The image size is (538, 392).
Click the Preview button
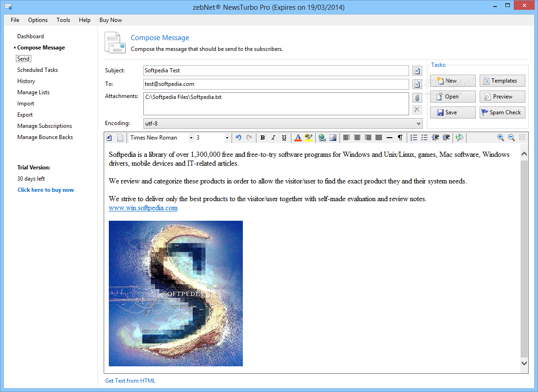point(503,97)
